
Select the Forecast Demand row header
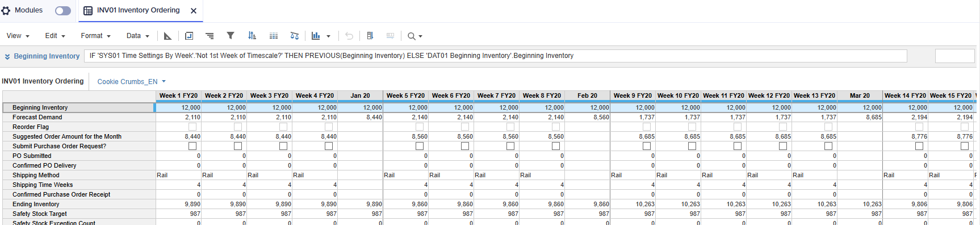[x=79, y=117]
